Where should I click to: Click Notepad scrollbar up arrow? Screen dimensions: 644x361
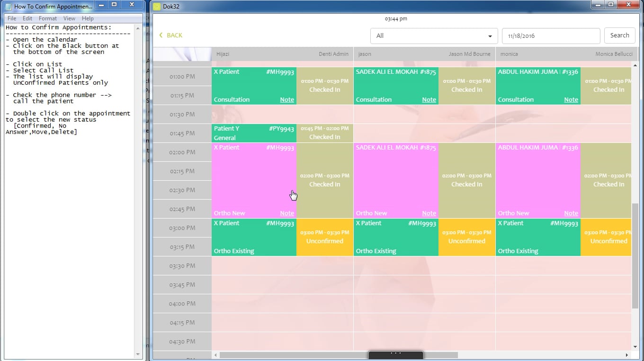[138, 28]
